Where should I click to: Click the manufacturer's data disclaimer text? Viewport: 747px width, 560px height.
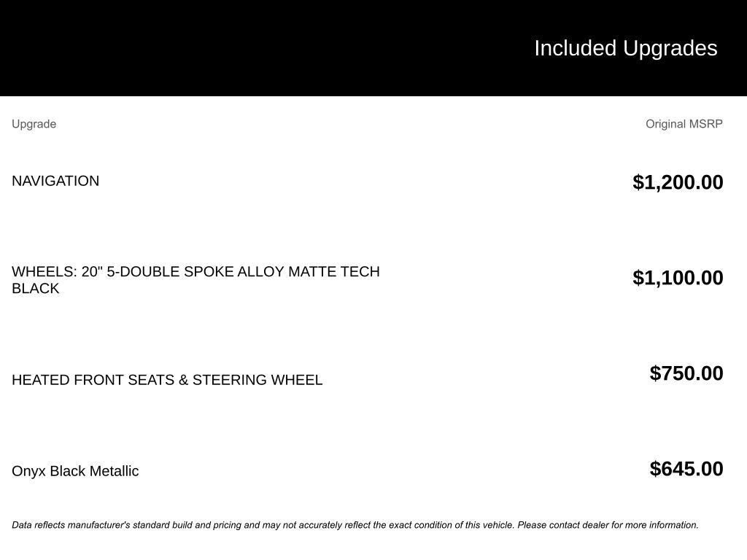point(355,525)
